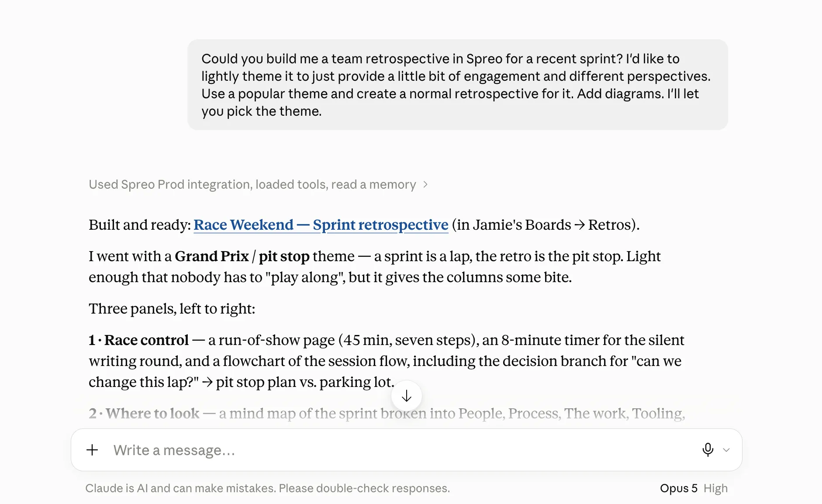This screenshot has width=822, height=504.
Task: Click the plus attachment icon
Action: pyautogui.click(x=92, y=450)
